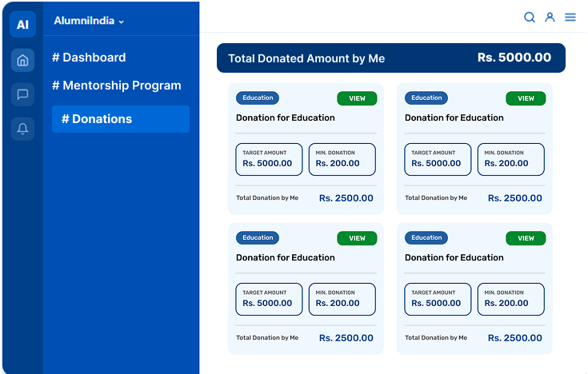Open the hamburger menu icon

(x=570, y=17)
